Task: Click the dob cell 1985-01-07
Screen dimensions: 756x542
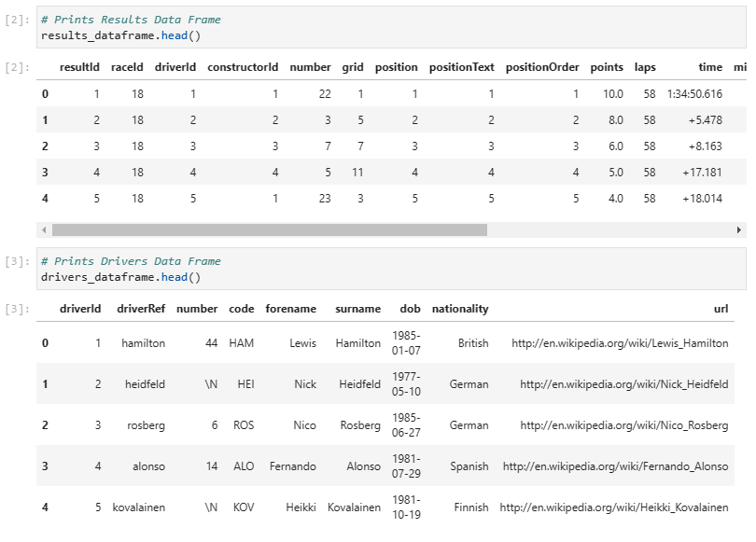Action: [x=406, y=343]
